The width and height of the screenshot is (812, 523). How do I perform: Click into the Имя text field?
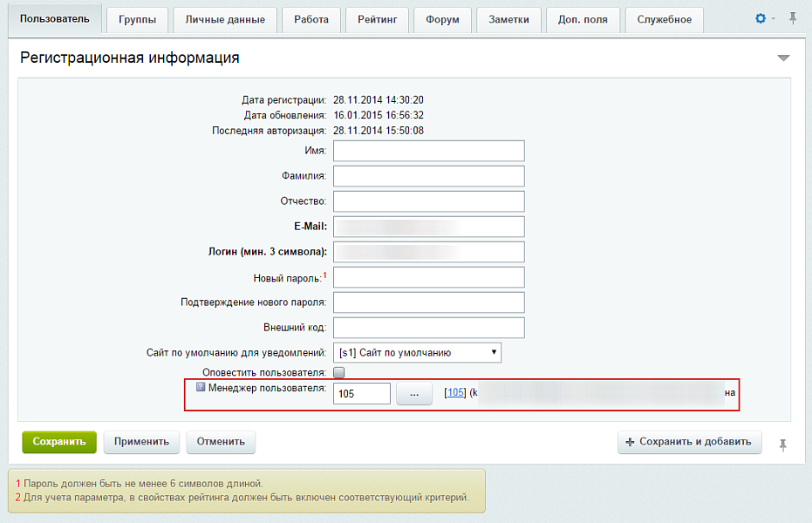(428, 151)
